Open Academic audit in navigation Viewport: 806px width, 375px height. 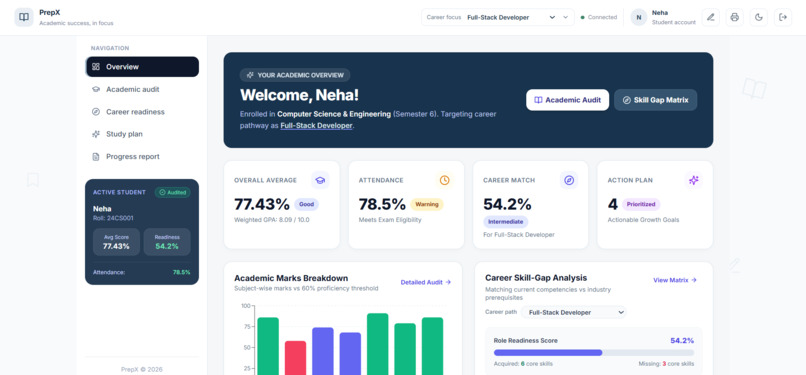(x=142, y=89)
